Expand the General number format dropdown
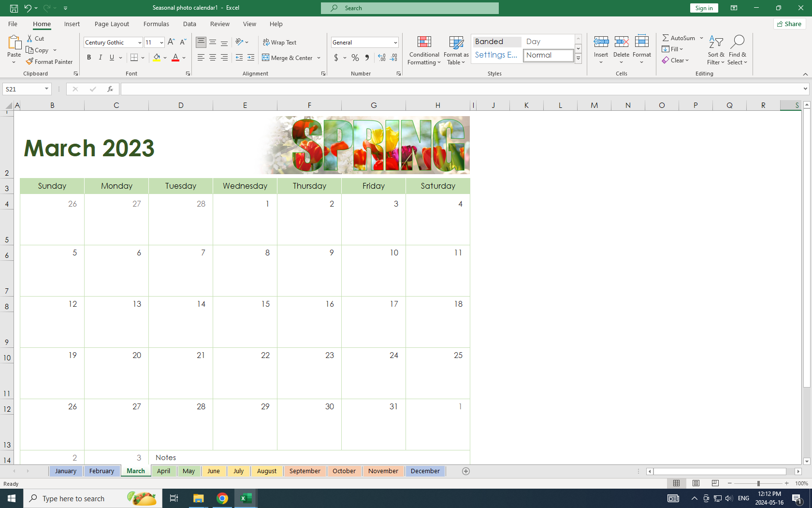 click(x=395, y=43)
